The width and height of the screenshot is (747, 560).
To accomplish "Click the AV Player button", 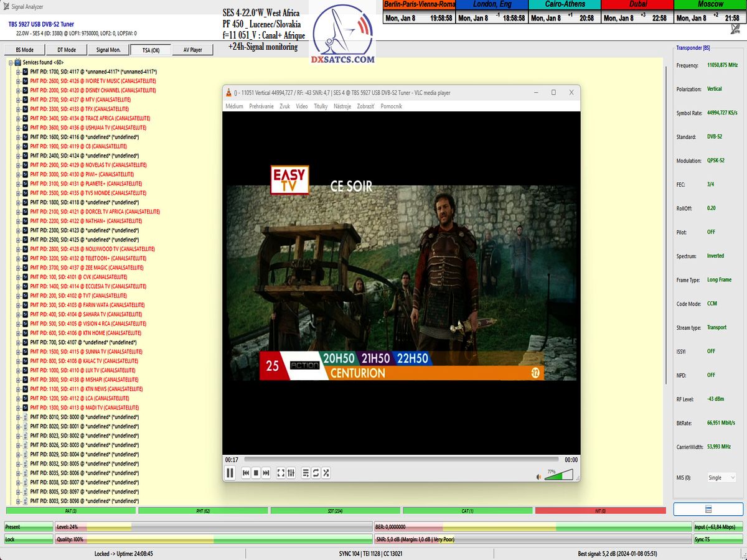I will pos(192,50).
